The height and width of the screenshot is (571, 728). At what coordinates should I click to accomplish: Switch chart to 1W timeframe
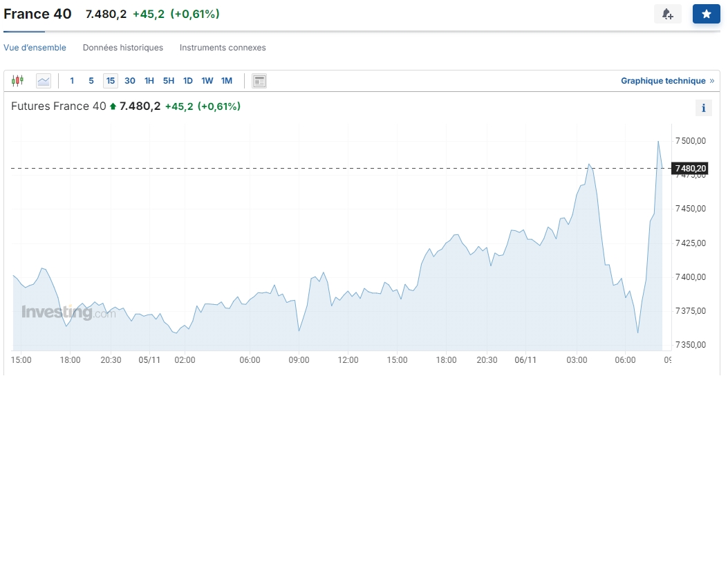(x=207, y=81)
